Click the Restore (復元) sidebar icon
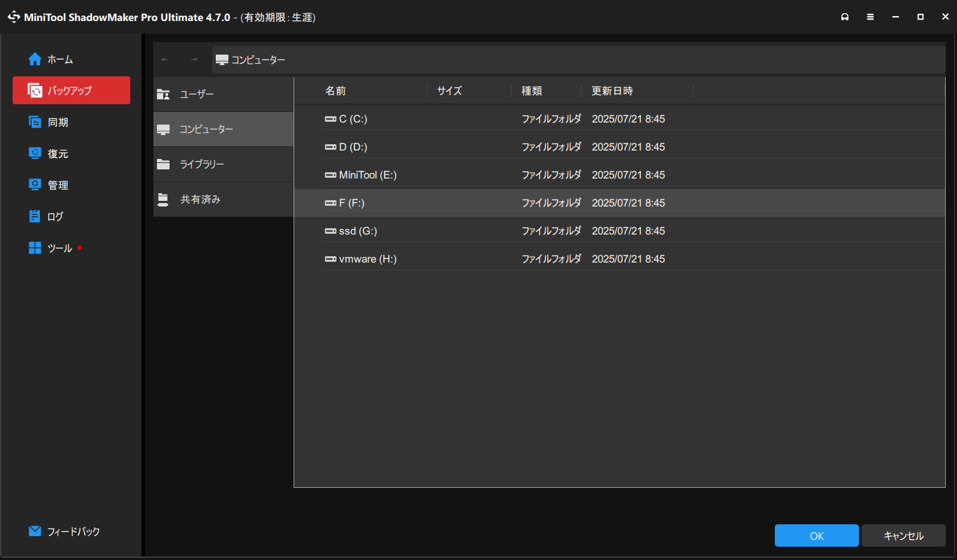957x560 pixels. [35, 153]
